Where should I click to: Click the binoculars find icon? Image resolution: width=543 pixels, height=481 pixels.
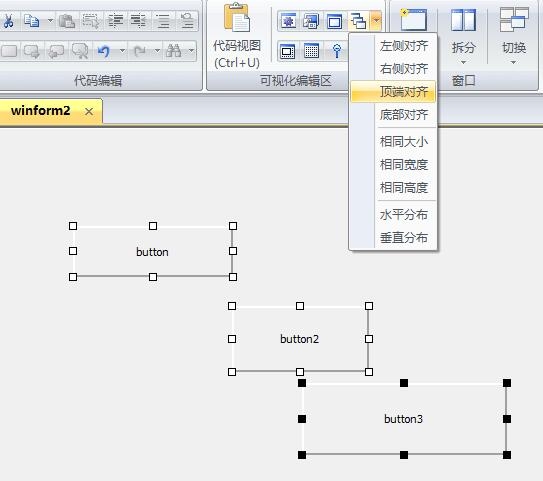[x=174, y=51]
